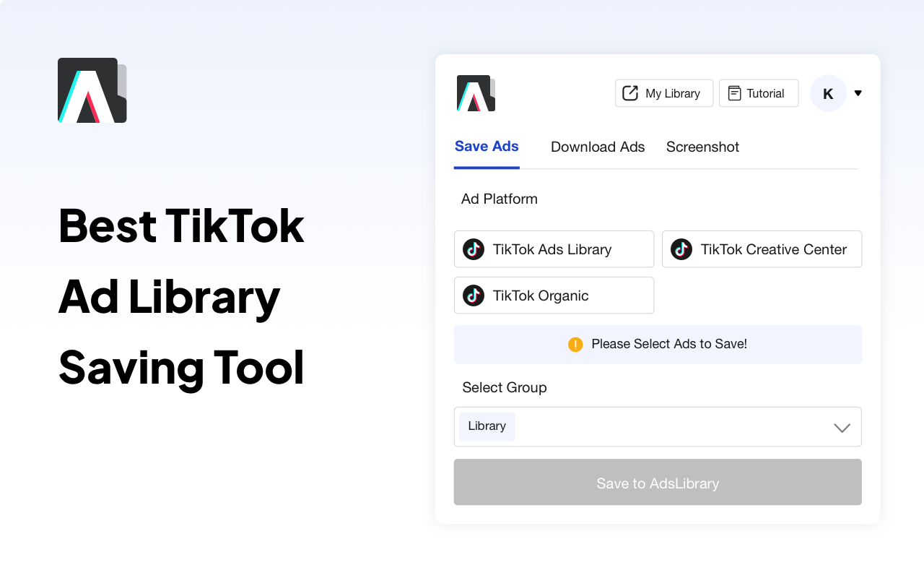Select the TikTok Ads Library platform
This screenshot has width=924, height=578.
click(554, 249)
